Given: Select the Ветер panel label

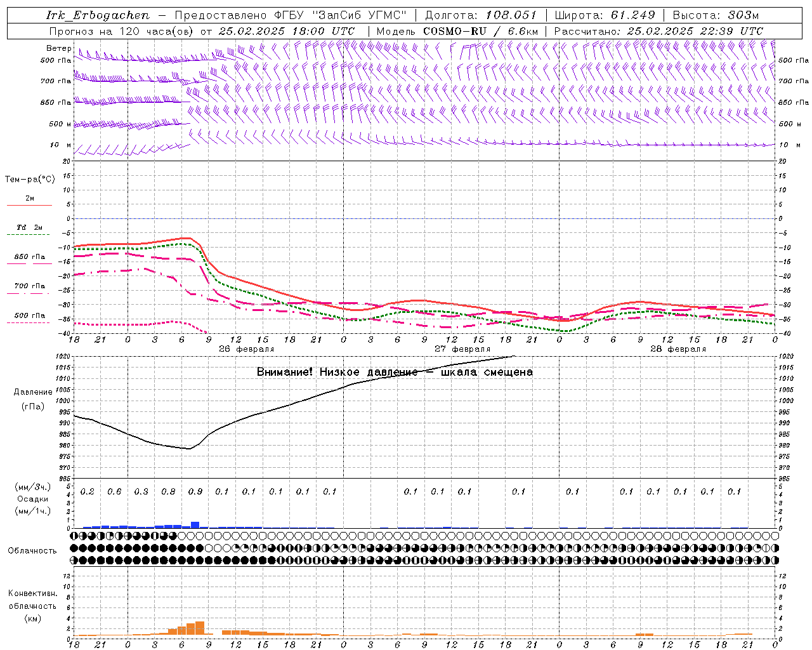Looking at the screenshot, I should pos(59,48).
